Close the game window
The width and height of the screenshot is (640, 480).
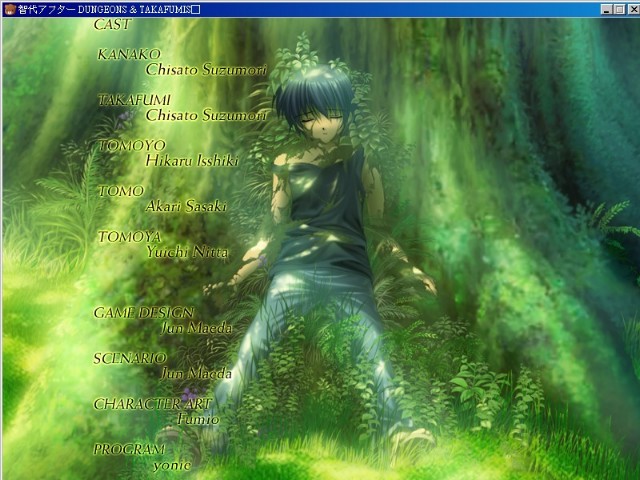coord(634,9)
